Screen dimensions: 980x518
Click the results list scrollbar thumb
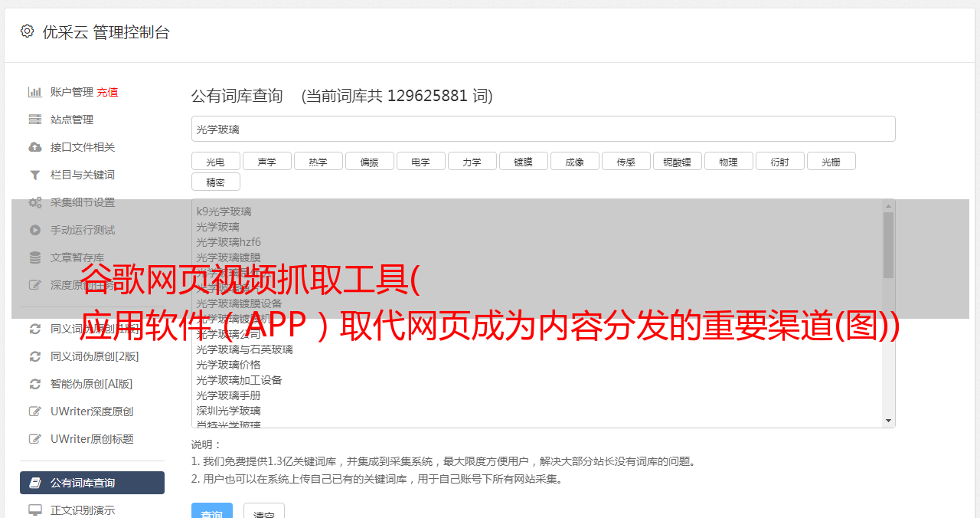click(x=888, y=245)
